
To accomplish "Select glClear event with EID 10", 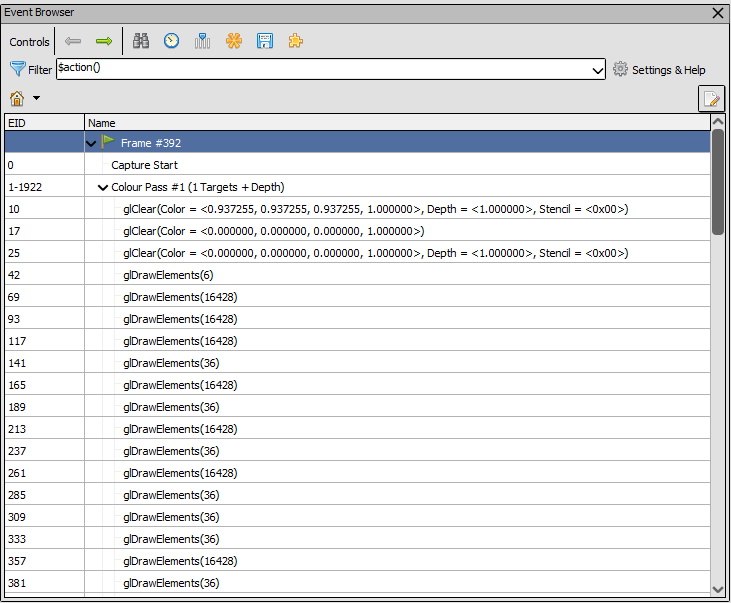I will pyautogui.click(x=357, y=209).
